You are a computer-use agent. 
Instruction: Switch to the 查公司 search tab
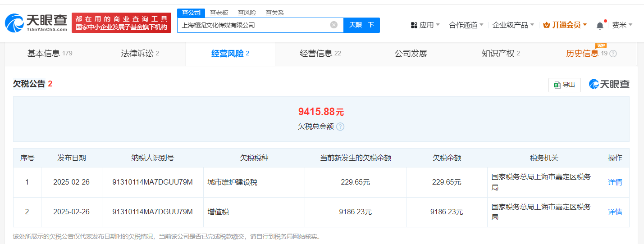(191, 13)
